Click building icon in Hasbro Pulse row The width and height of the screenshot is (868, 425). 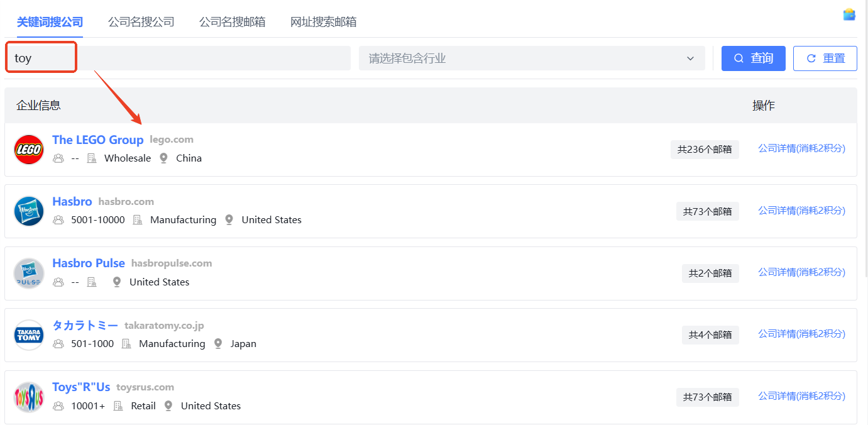[x=92, y=282]
